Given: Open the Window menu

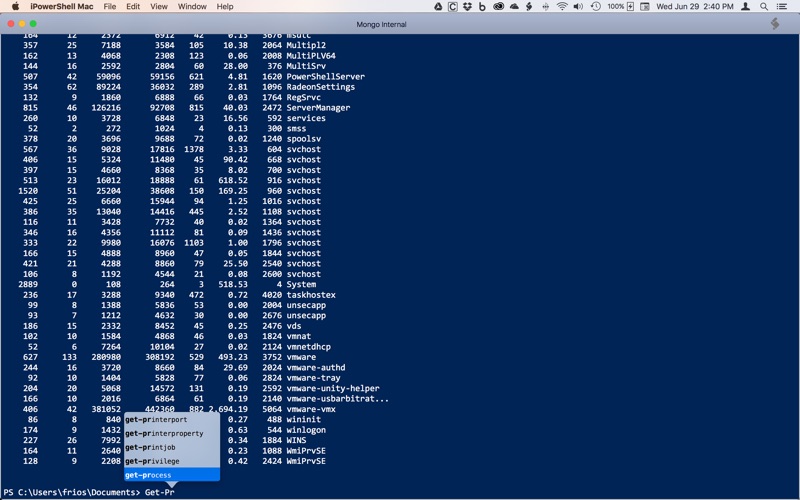Looking at the screenshot, I should (x=192, y=7).
